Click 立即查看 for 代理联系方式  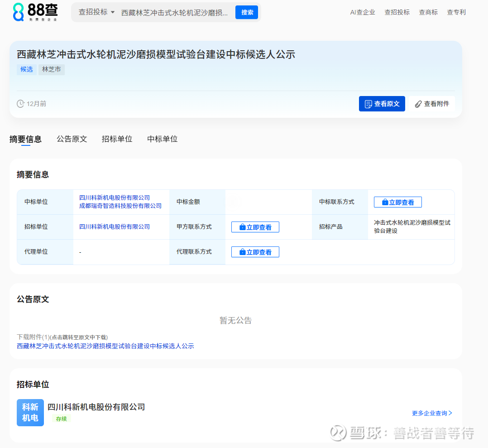click(x=255, y=252)
